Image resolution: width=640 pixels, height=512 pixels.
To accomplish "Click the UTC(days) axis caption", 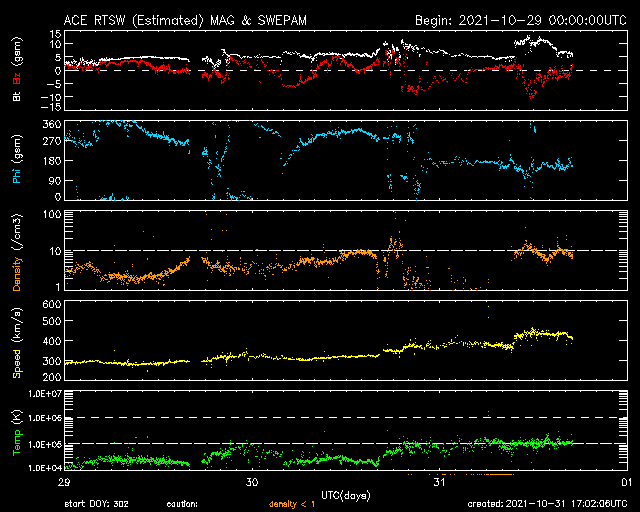I will pyautogui.click(x=345, y=496).
